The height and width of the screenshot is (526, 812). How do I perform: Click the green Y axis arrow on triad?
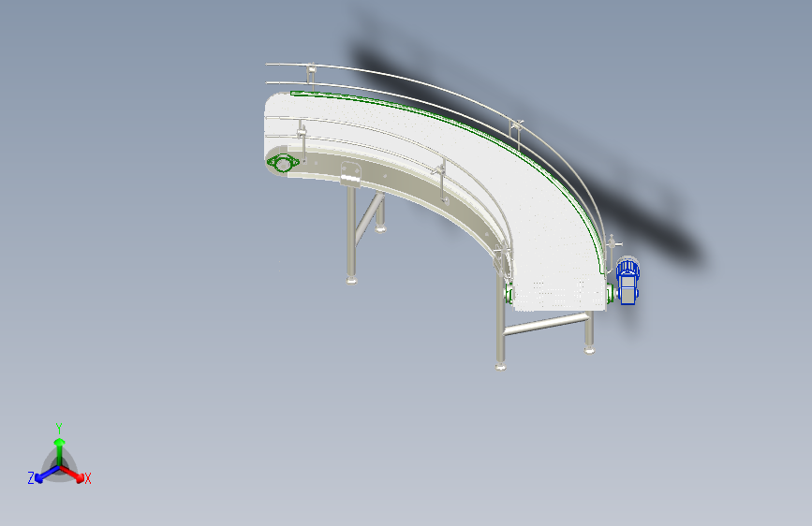point(60,448)
